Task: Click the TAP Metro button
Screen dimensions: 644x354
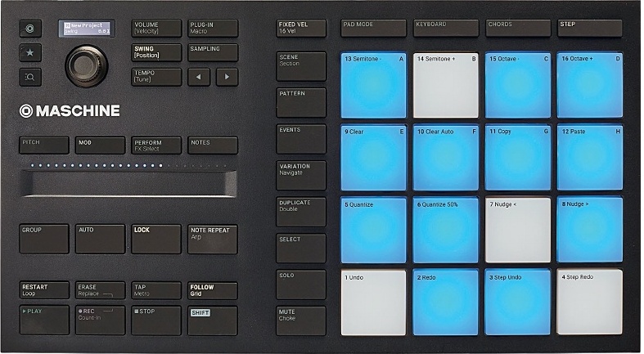Action: 156,290
